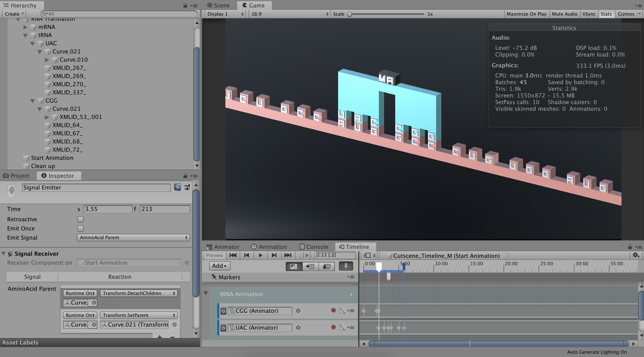644x357 pixels.
Task: Enable the Retroactive checkbox
Action: point(80,219)
